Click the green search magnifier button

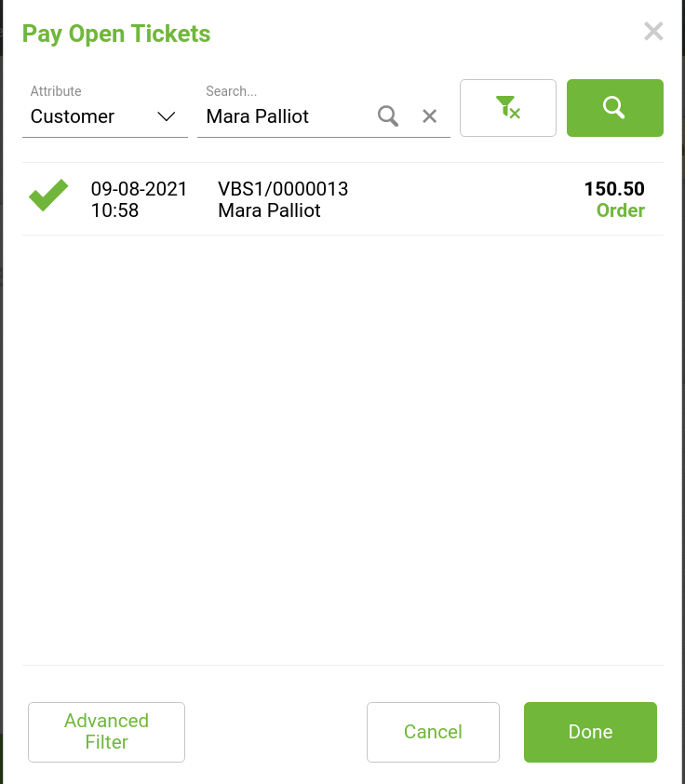click(x=614, y=108)
